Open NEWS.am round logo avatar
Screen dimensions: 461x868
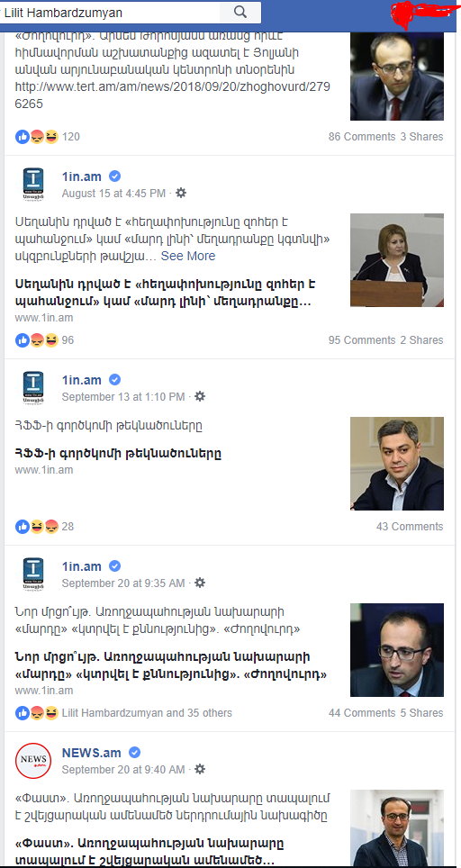(32, 761)
